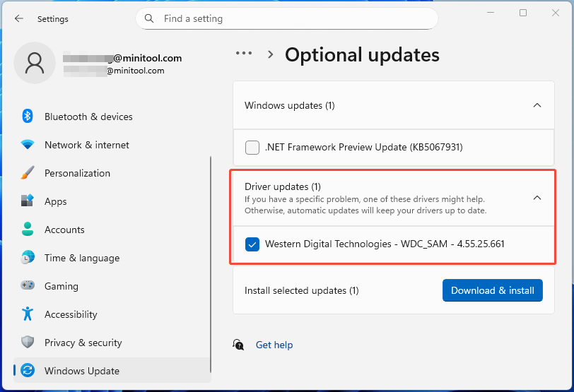This screenshot has width=574, height=392.
Task: Open breadcrumb ellipsis menu
Action: point(244,54)
